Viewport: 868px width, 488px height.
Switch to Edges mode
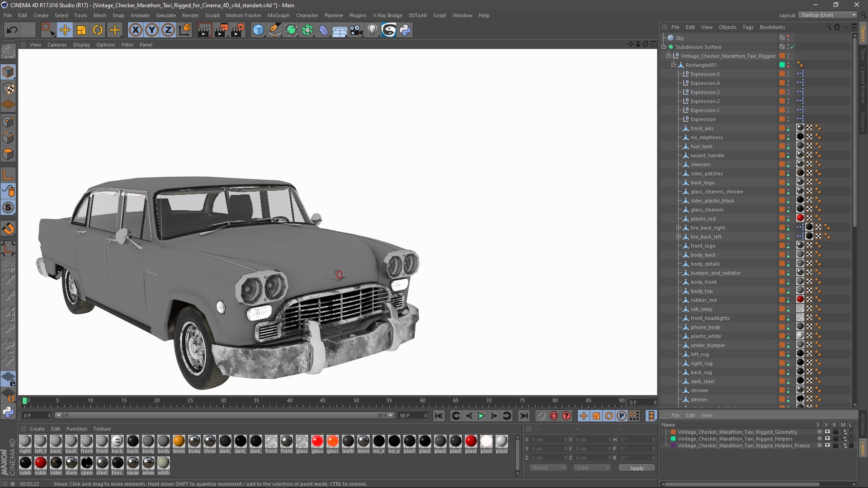(x=8, y=138)
